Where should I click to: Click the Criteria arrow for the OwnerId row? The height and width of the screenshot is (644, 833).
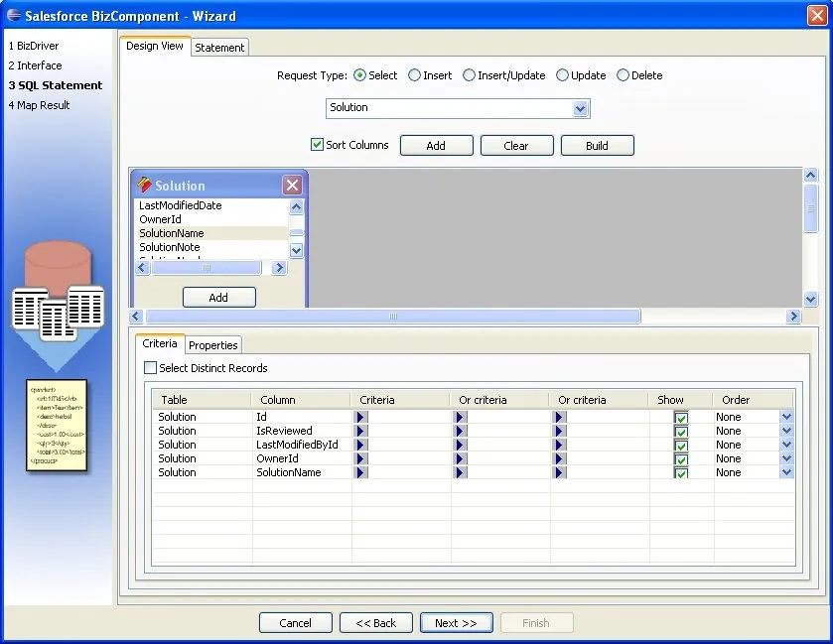[x=360, y=458]
